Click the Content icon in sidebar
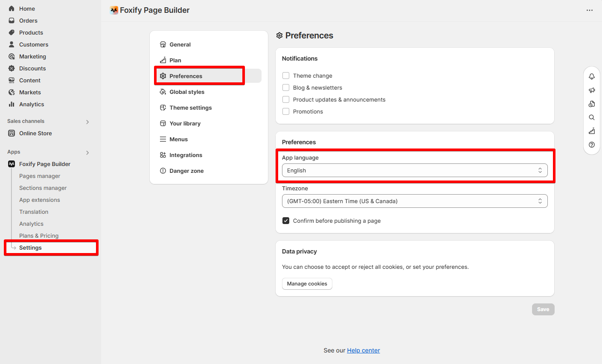This screenshot has height=364, width=602. [x=12, y=80]
